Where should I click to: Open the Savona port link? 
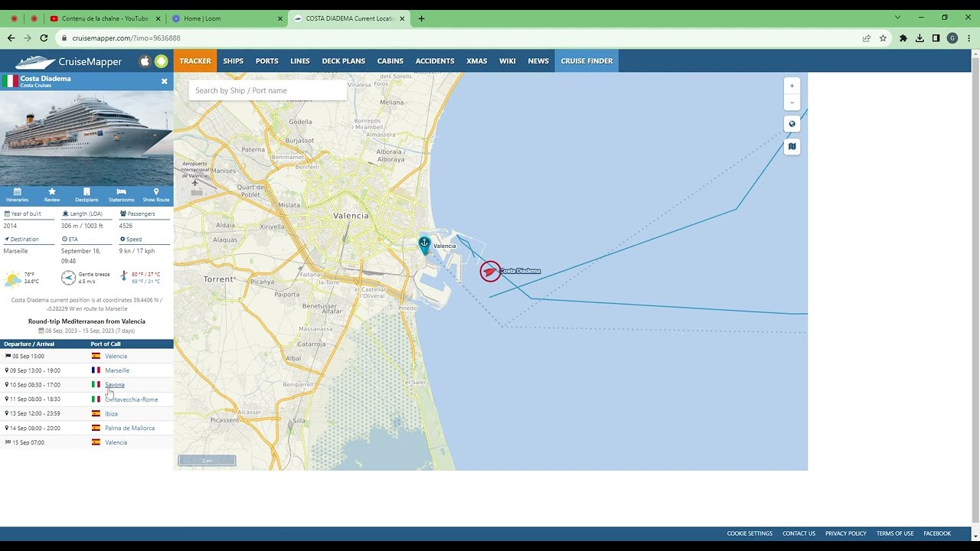click(x=115, y=385)
